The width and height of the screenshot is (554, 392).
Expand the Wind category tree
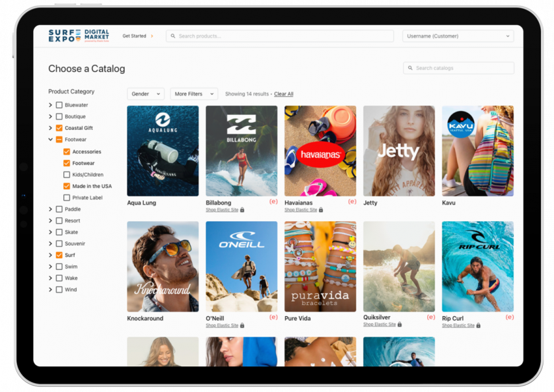tap(50, 290)
